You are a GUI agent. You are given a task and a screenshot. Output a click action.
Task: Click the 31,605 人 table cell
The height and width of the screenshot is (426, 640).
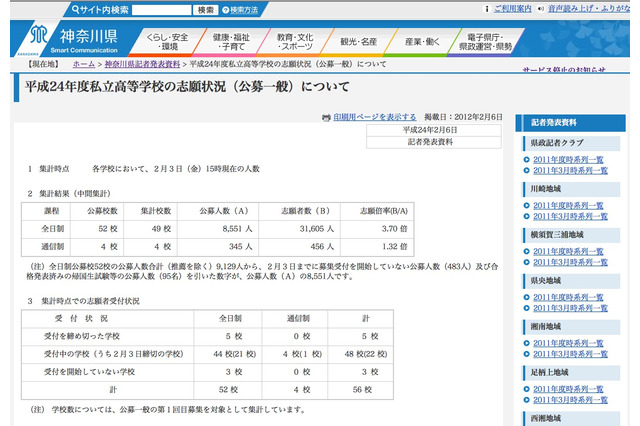[299, 229]
